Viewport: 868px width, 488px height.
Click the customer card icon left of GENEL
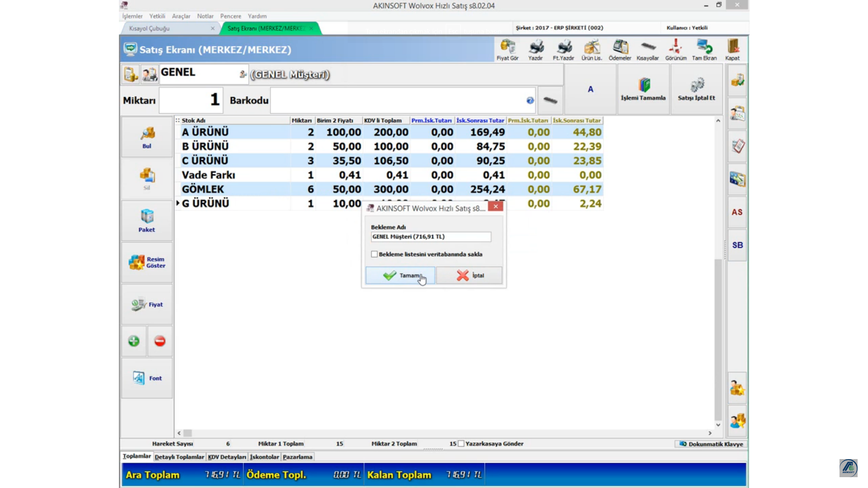tap(131, 74)
